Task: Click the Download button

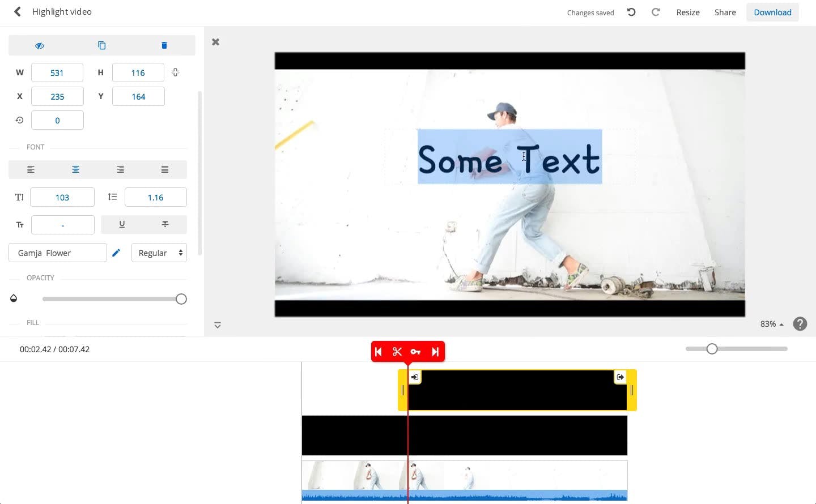Action: tap(772, 12)
